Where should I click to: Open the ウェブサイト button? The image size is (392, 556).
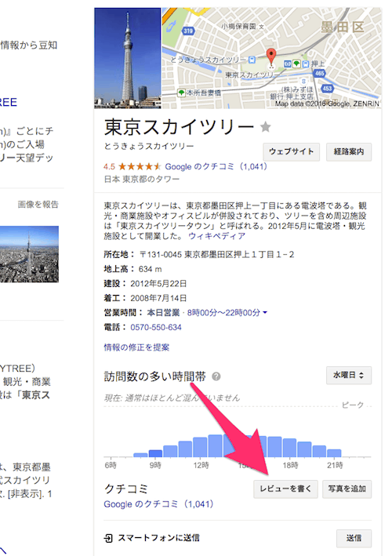292,152
